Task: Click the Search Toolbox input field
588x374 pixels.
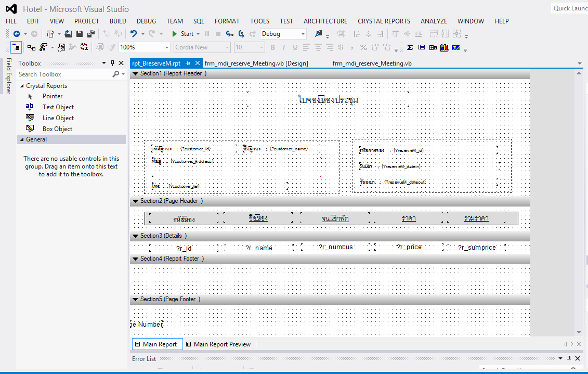Action: point(64,74)
